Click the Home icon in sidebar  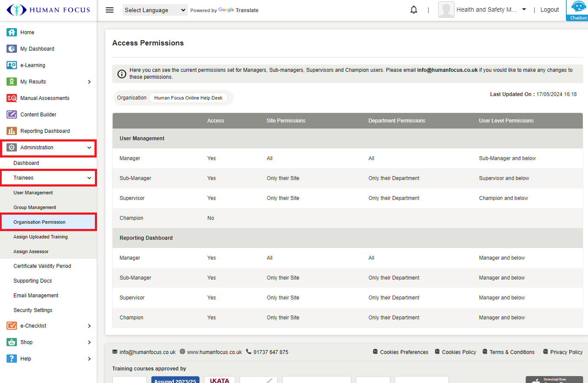(x=12, y=32)
